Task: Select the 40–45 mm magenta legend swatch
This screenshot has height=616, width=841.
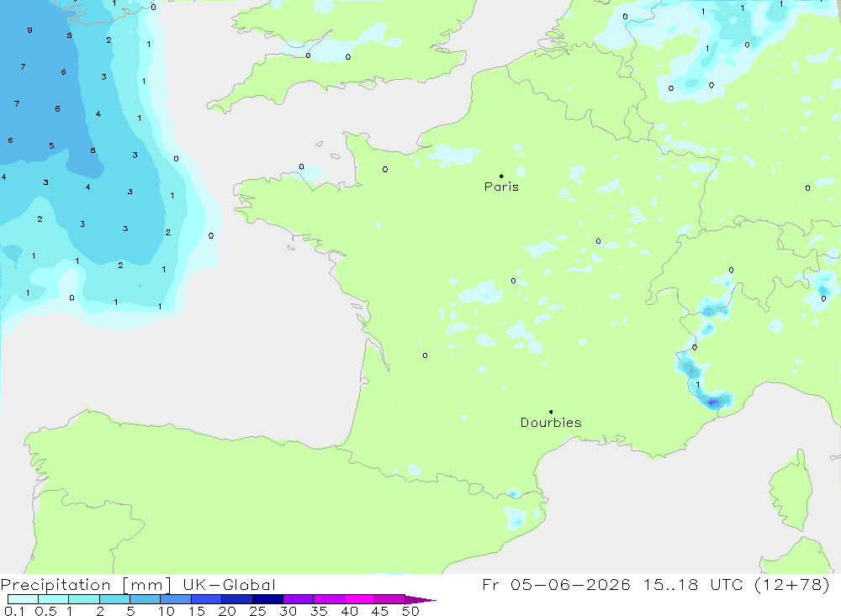Action: pos(359,599)
